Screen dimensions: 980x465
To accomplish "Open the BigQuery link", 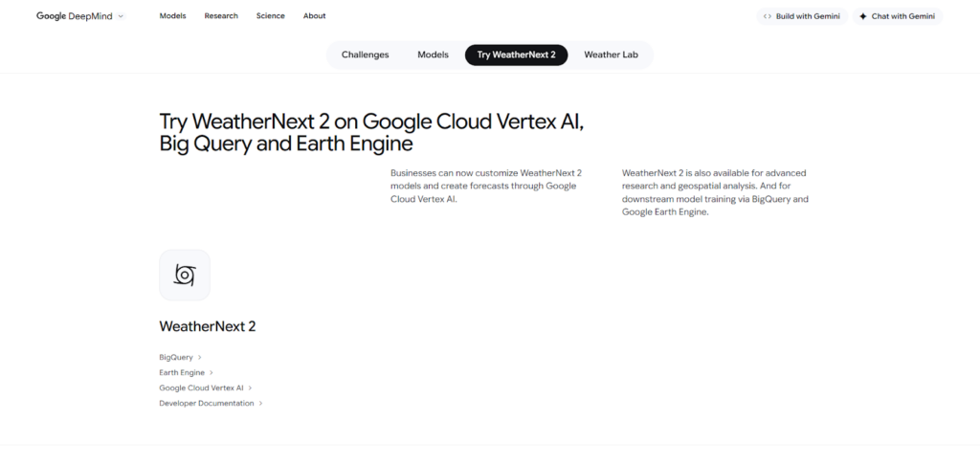I will 176,357.
